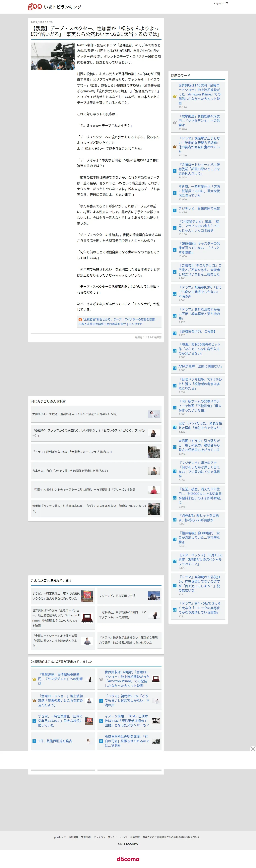This screenshot has width=256, height=868.
Task: Open 『船井電機』約300億円 topic
Action: (x=199, y=537)
